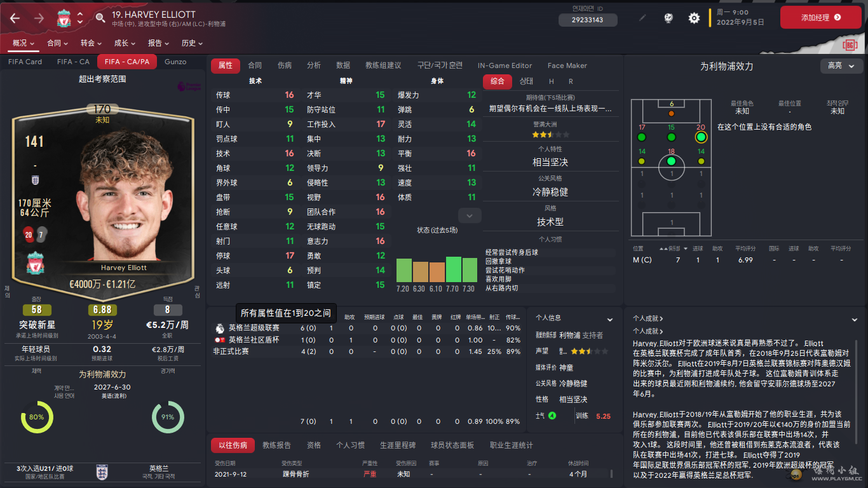Go forward with the right arrow icon
The height and width of the screenshot is (488, 868).
[39, 18]
